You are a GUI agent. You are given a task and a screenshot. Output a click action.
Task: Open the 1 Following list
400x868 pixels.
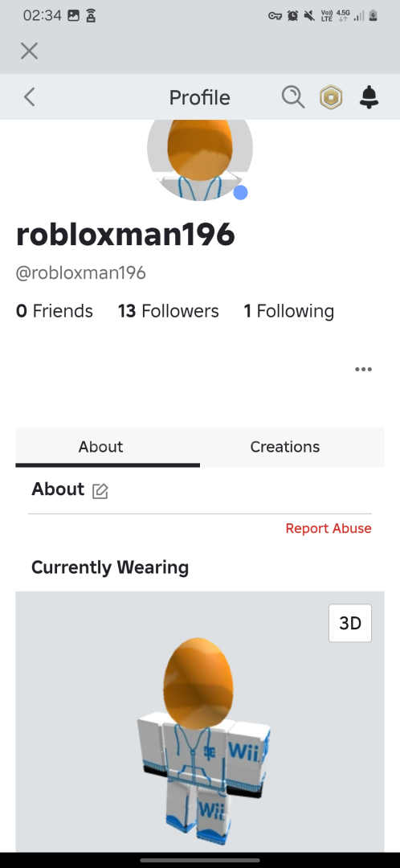289,311
